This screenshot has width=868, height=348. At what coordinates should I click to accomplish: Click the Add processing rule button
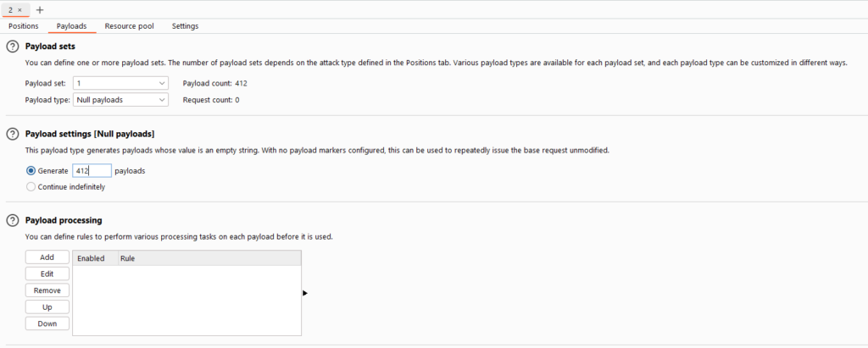tap(47, 257)
